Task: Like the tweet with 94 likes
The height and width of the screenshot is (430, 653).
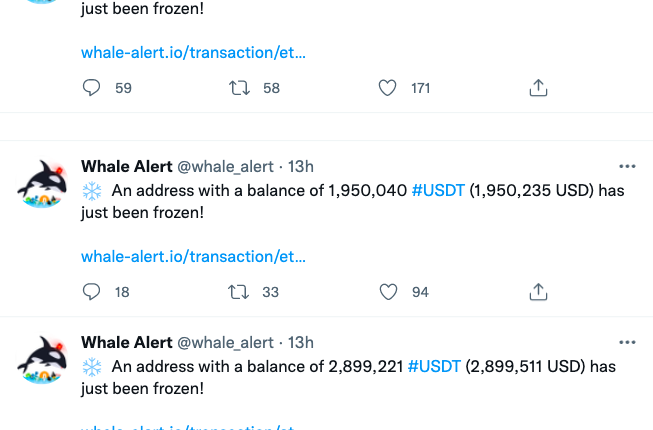Action: pyautogui.click(x=387, y=292)
